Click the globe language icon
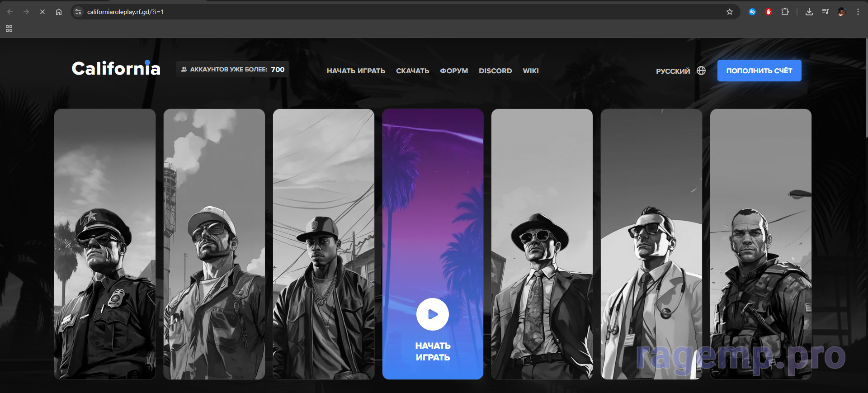 tap(701, 71)
